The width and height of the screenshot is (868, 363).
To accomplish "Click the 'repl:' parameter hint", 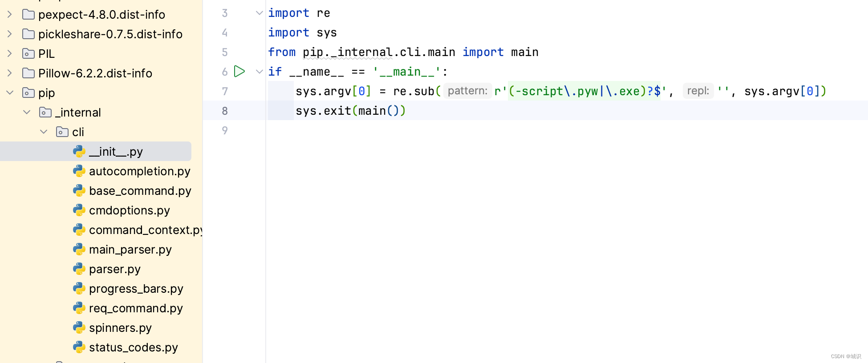I will pos(698,91).
